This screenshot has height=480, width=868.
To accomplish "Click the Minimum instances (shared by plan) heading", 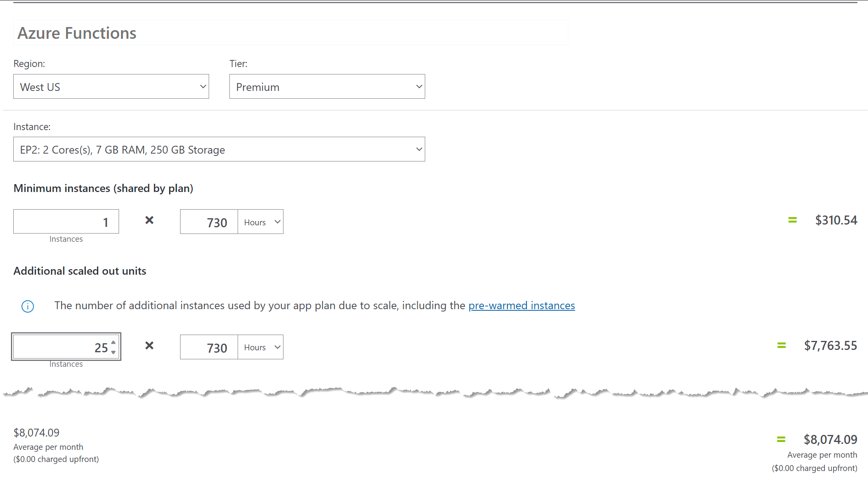I will click(x=103, y=188).
